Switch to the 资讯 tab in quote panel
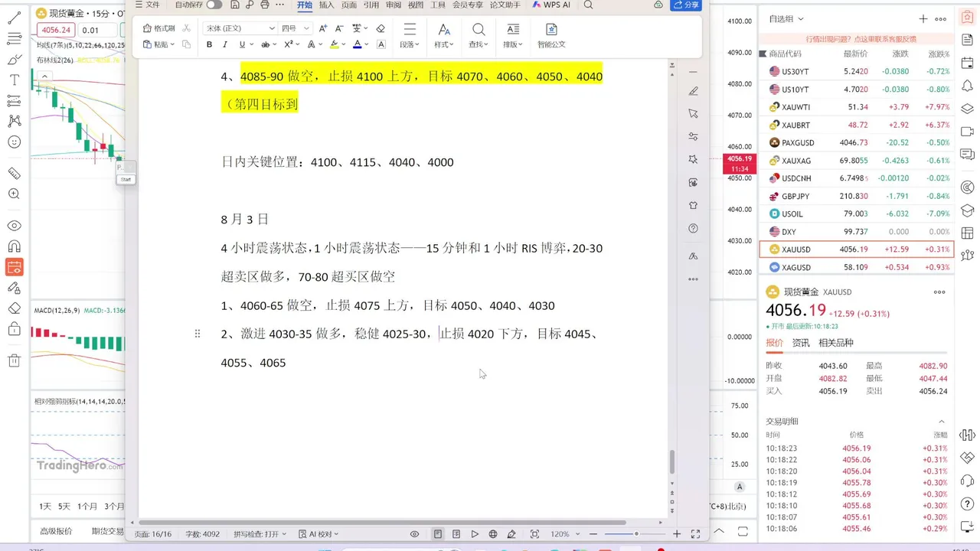This screenshot has height=551, width=980. click(801, 343)
